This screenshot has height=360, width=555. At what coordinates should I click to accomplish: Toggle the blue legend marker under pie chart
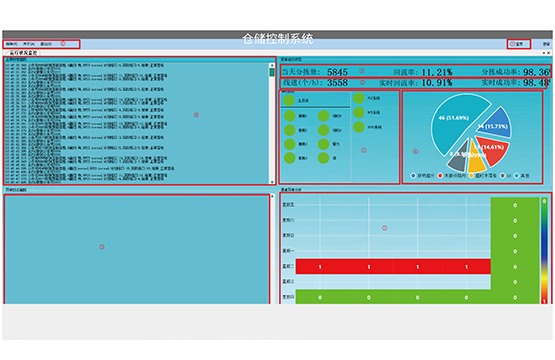pos(413,175)
